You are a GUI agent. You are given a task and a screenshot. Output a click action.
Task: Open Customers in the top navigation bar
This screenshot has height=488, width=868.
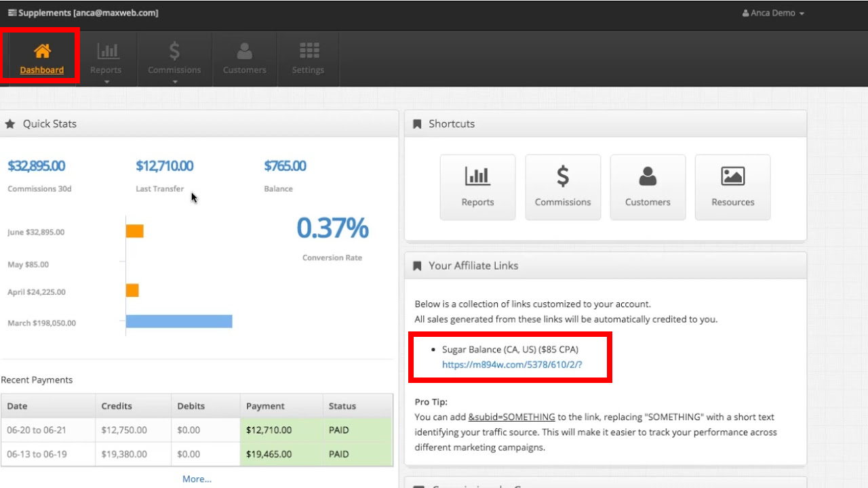tap(245, 58)
